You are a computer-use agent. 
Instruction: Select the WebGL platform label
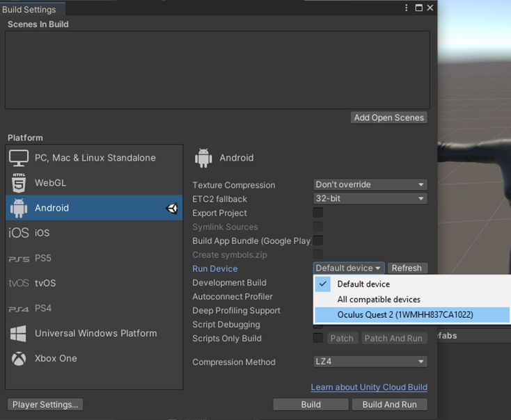pos(51,183)
